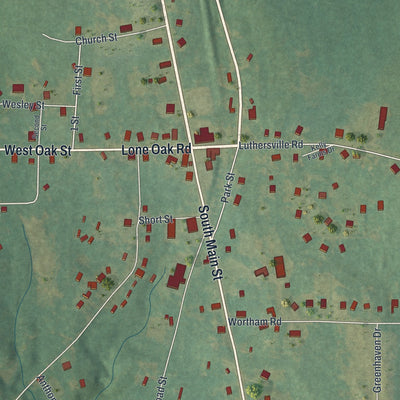The width and height of the screenshot is (400, 400).
Task: Click the Wesley St street label
Action: tap(23, 105)
